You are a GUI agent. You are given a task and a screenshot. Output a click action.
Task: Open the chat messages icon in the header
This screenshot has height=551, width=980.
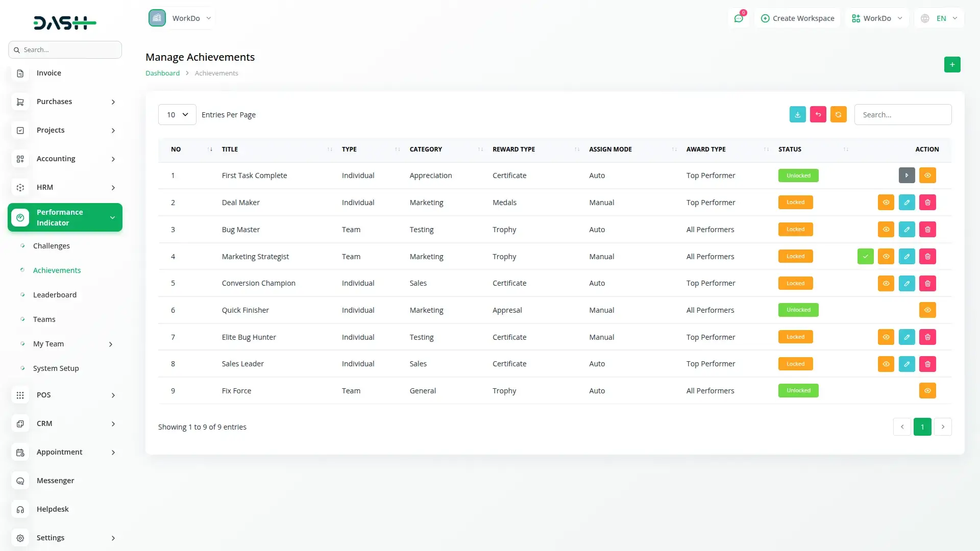tap(739, 18)
